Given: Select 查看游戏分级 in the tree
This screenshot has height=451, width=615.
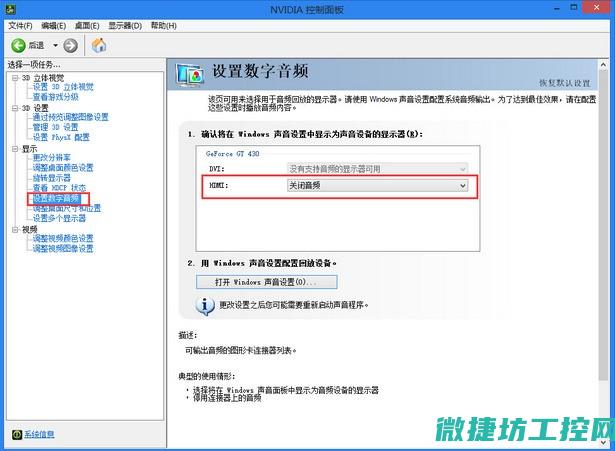Looking at the screenshot, I should tap(56, 97).
